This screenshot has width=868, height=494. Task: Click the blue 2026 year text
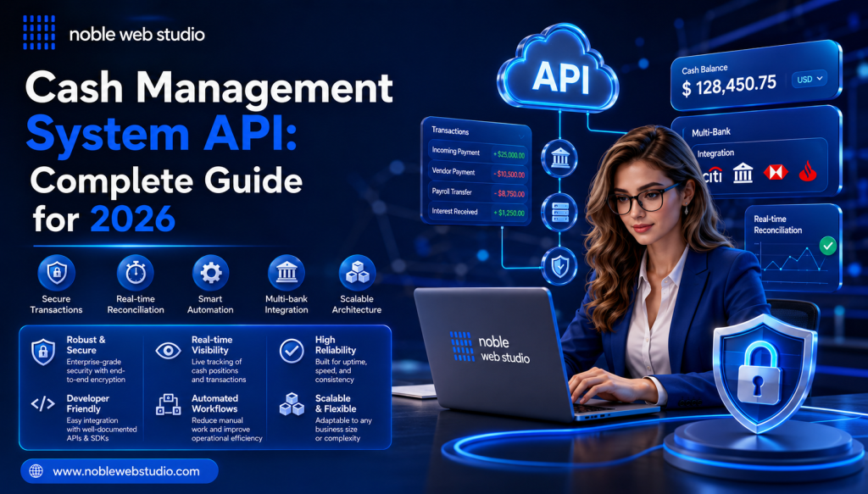pos(132,219)
